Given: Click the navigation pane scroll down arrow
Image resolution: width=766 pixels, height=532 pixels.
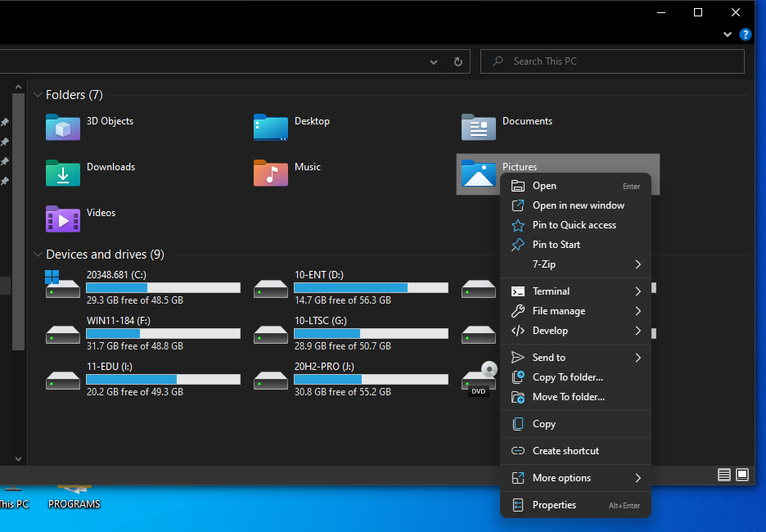Looking at the screenshot, I should 18,458.
